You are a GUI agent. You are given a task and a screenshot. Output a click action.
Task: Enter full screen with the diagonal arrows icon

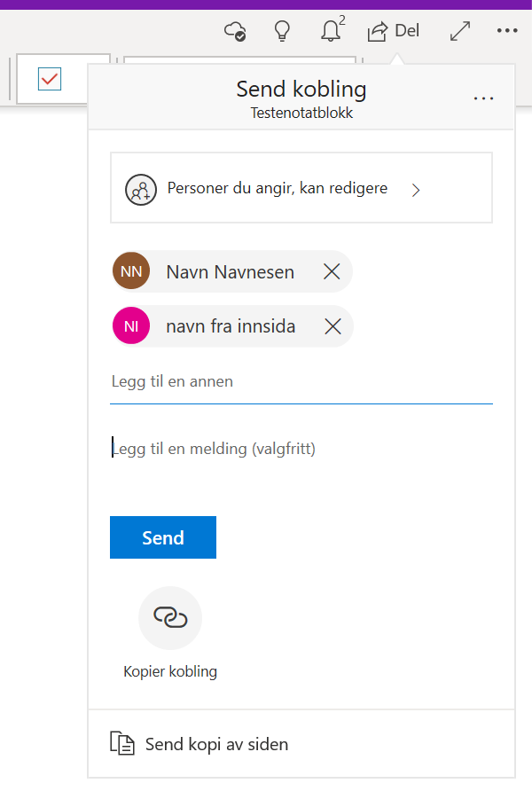pyautogui.click(x=460, y=31)
